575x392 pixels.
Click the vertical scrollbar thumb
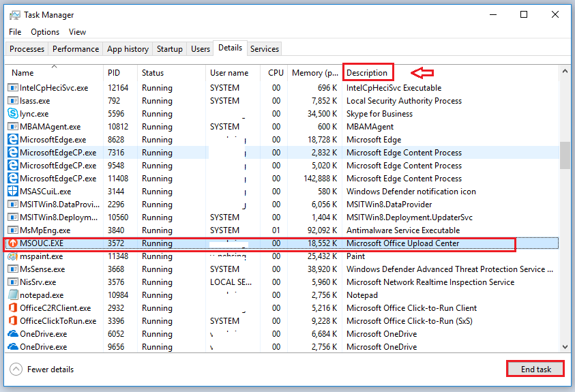pos(565,155)
